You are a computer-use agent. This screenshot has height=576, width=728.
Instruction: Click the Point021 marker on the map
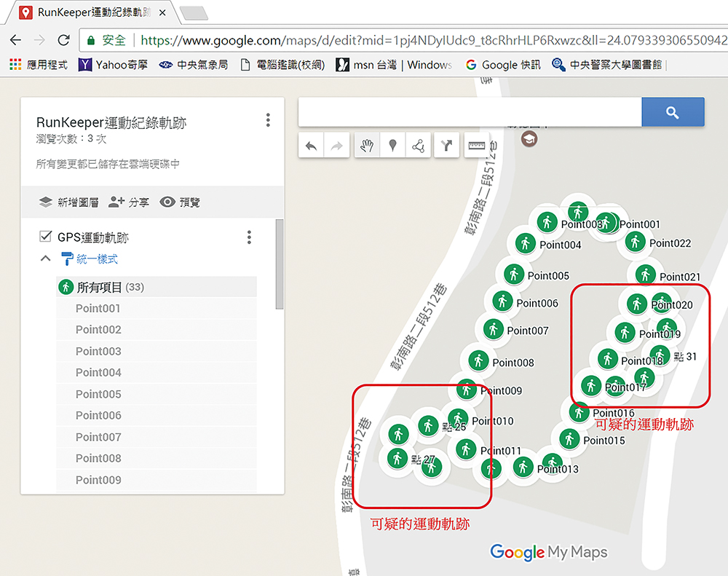pyautogui.click(x=645, y=275)
